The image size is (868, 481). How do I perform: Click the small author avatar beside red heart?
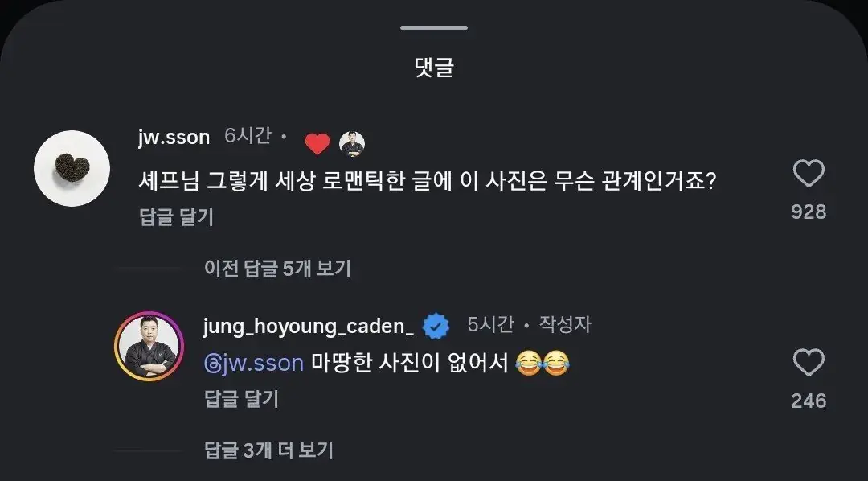click(x=352, y=144)
